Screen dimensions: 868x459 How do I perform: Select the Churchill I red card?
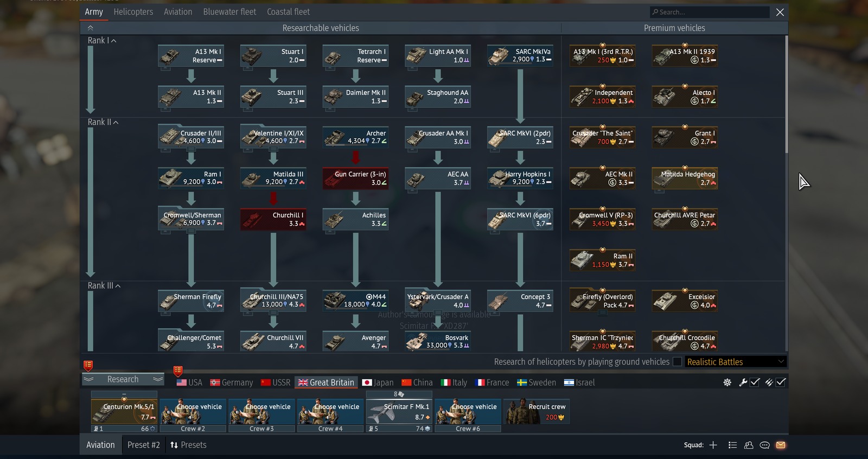(273, 219)
